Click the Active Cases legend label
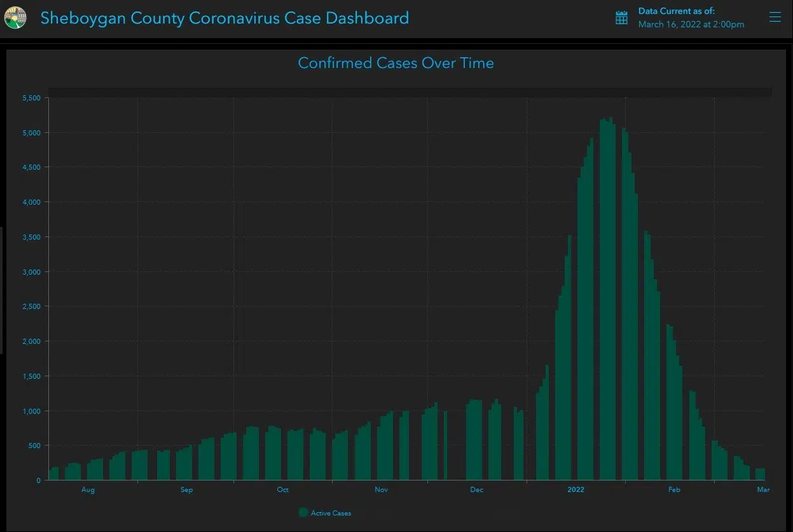Image resolution: width=793 pixels, height=532 pixels. (331, 513)
